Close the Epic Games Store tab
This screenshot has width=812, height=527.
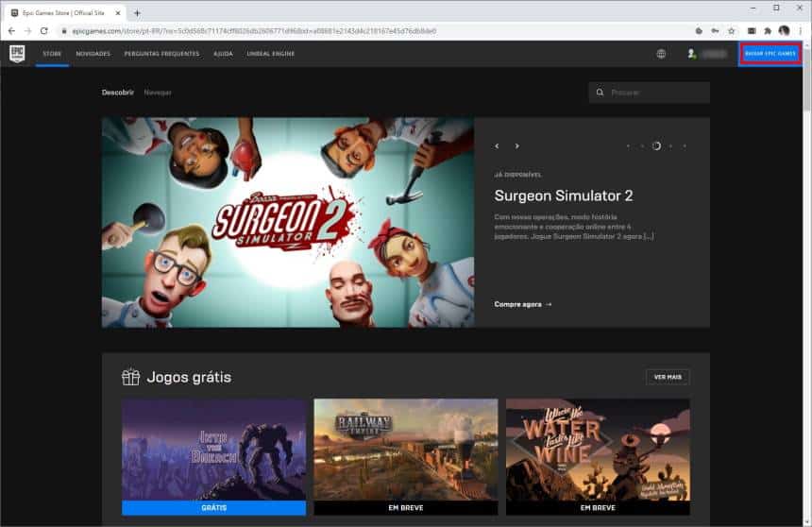tap(118, 13)
